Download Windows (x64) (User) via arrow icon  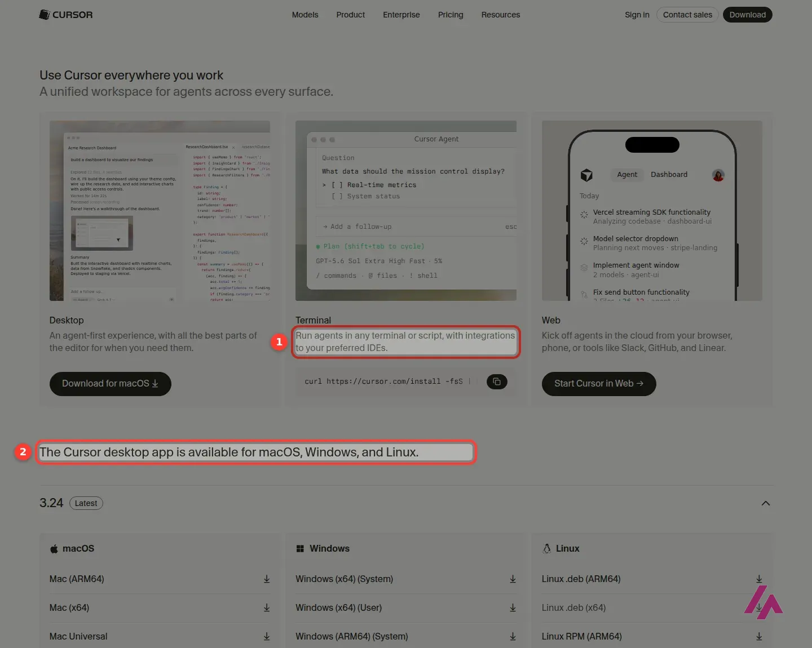click(513, 608)
